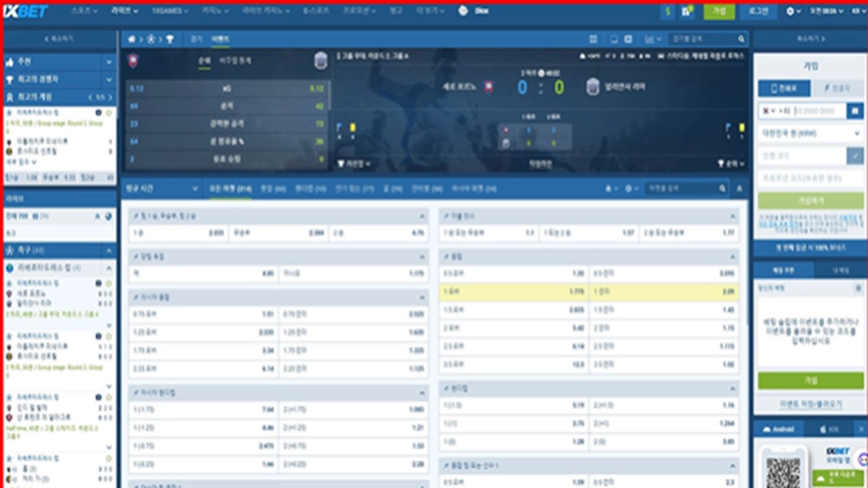Expand the regular time period dropdown
The width and height of the screenshot is (868, 488).
161,189
